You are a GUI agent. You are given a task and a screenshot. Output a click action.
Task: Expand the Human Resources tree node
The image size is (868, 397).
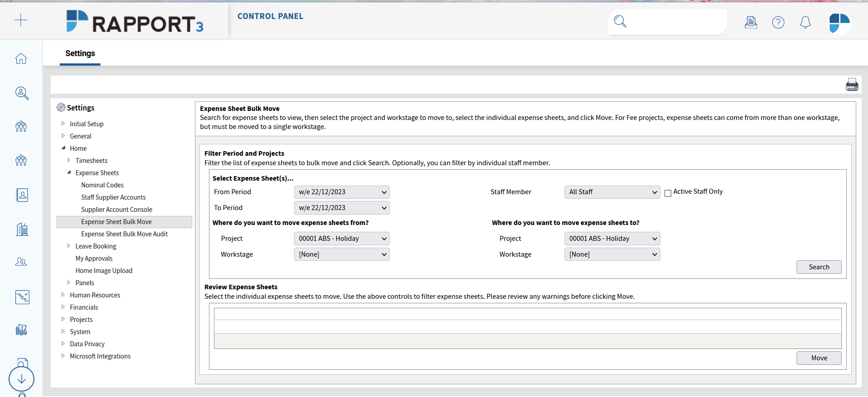pos(63,295)
